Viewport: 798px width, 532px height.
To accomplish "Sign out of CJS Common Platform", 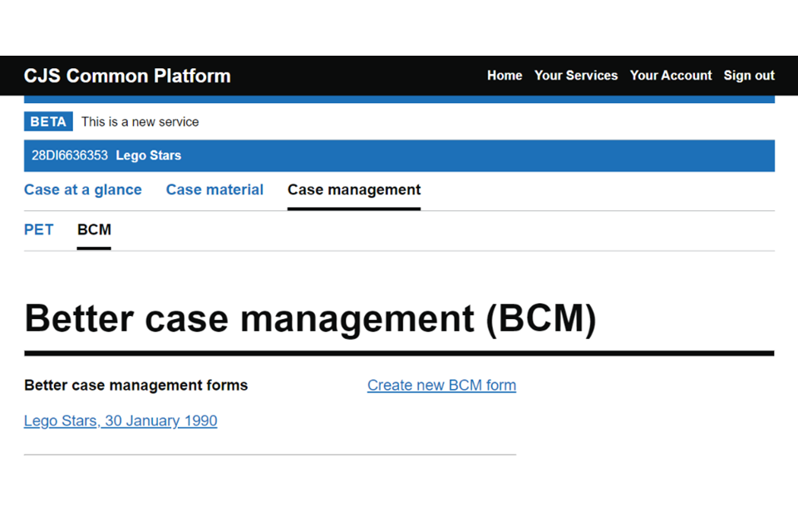I will (748, 76).
